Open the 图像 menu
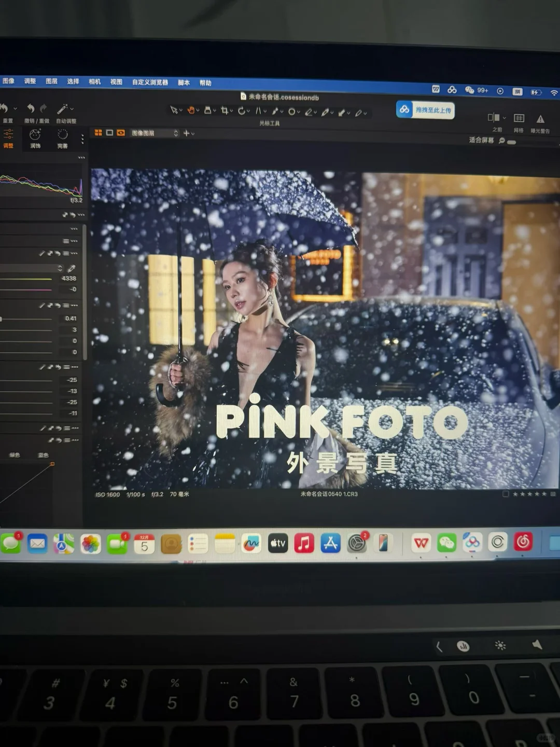 pyautogui.click(x=8, y=81)
